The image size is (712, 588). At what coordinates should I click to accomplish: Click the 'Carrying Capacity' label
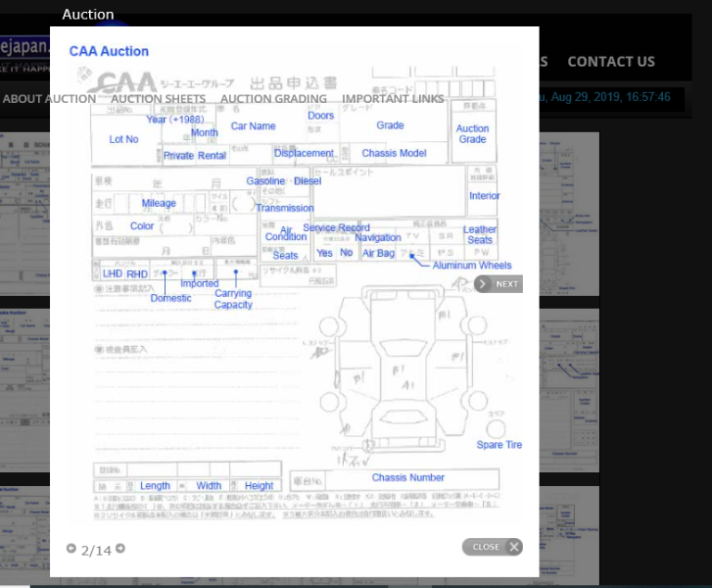click(233, 299)
